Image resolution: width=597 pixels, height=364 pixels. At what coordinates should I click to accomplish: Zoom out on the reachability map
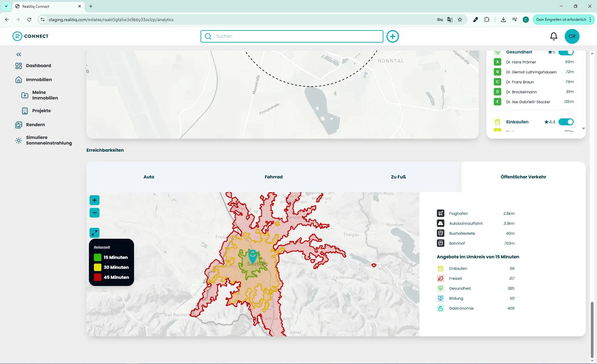pyautogui.click(x=95, y=213)
